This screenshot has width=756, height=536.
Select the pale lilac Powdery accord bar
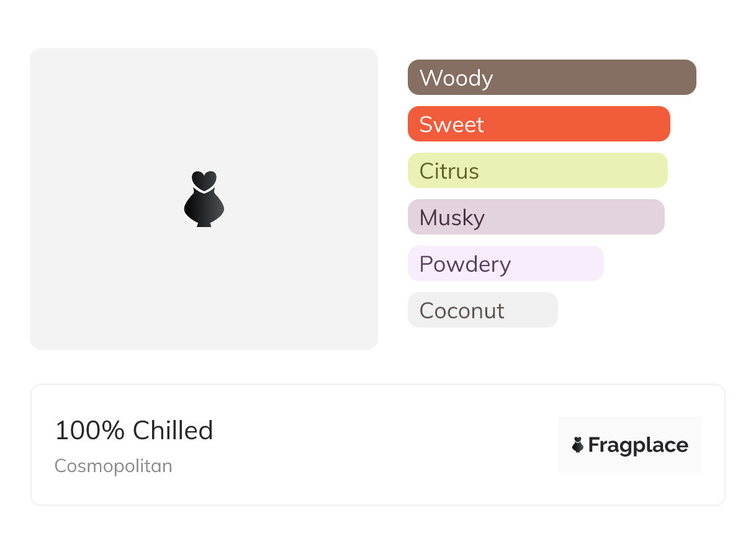506,264
